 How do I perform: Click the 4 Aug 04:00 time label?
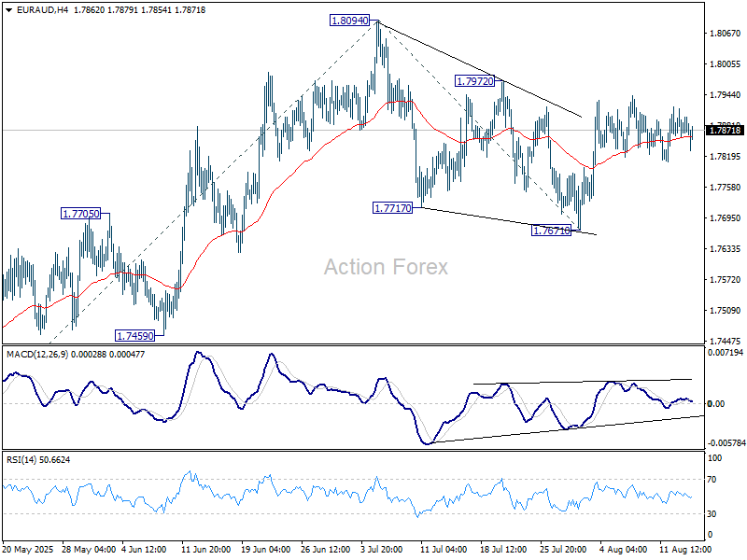click(623, 550)
